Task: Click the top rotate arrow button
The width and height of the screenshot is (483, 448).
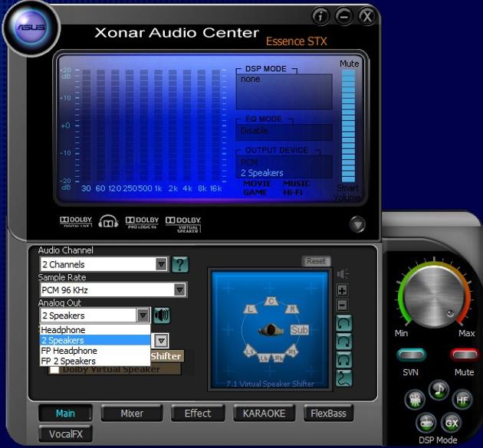Action: (x=343, y=323)
